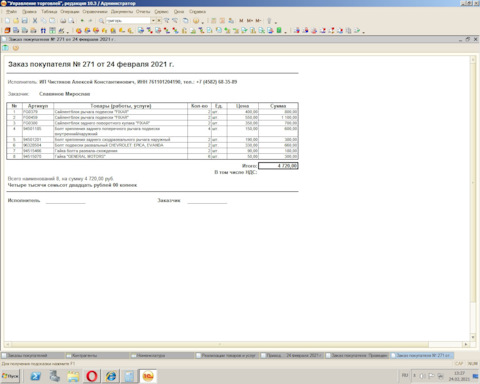
Task: Click the Open folder toolbar icon
Action: point(16,21)
